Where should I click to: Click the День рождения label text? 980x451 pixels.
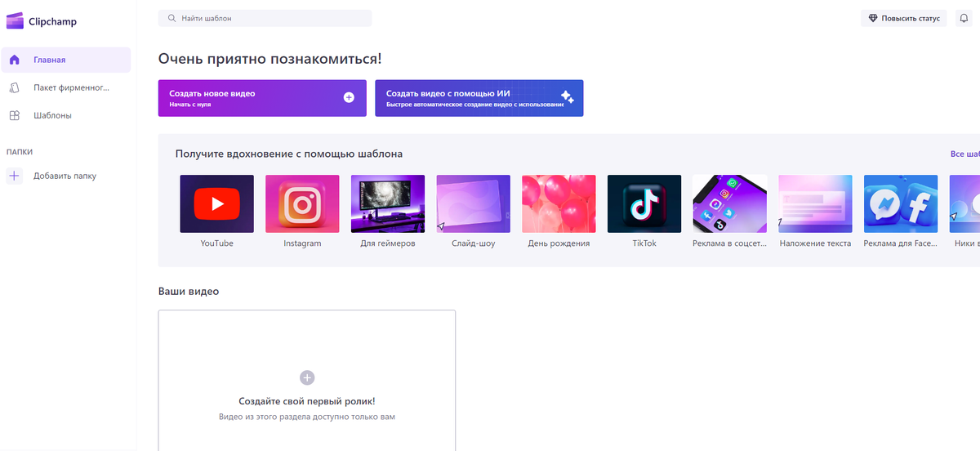click(x=559, y=243)
